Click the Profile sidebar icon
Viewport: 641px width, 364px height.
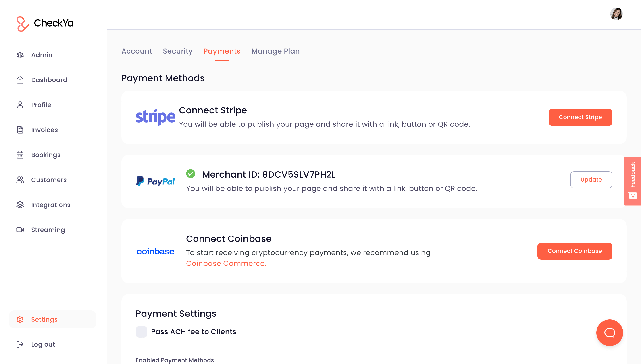(x=20, y=105)
